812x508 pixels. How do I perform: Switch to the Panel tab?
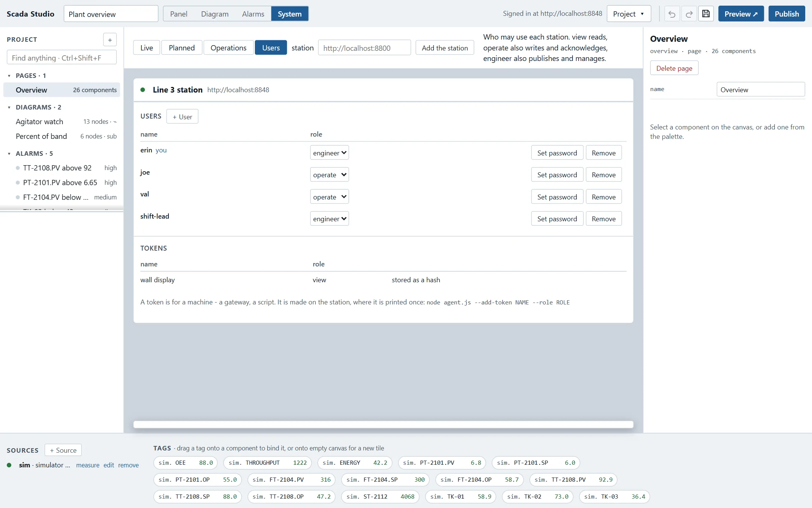click(179, 14)
